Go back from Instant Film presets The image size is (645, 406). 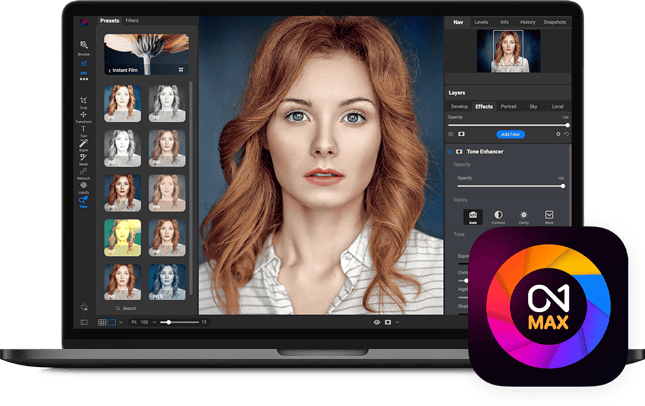point(110,70)
